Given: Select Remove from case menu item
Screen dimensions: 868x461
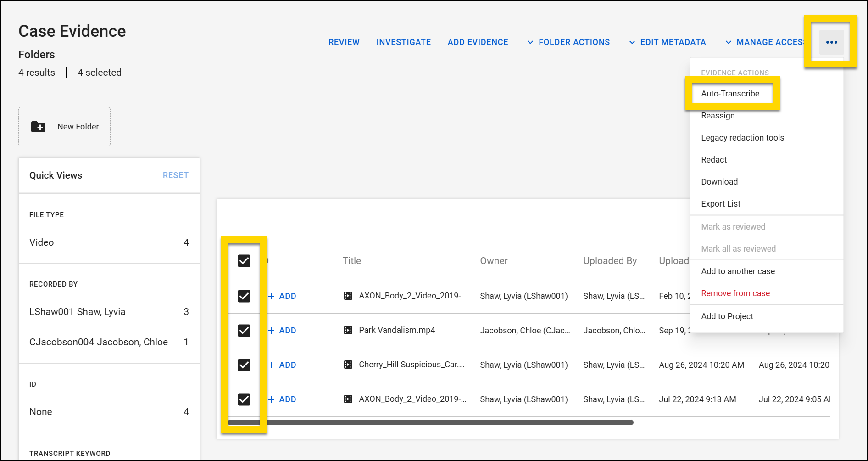Looking at the screenshot, I should coord(735,293).
